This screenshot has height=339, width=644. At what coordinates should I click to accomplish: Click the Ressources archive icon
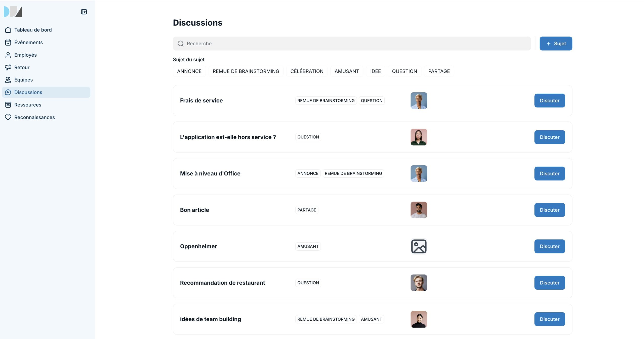8,105
